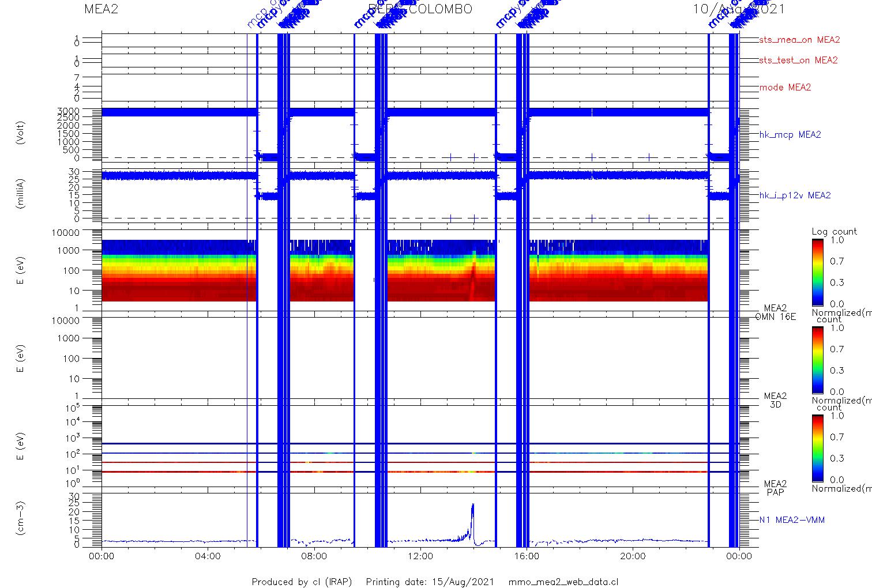Click the (cm-3) axis label
This screenshot has height=588, width=872.
click(21, 519)
